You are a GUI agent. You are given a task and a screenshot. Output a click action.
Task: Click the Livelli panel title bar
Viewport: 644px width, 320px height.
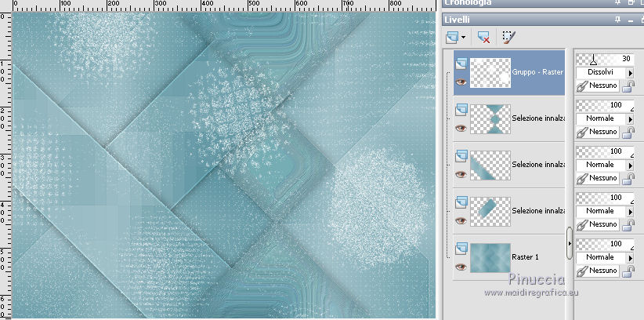543,20
